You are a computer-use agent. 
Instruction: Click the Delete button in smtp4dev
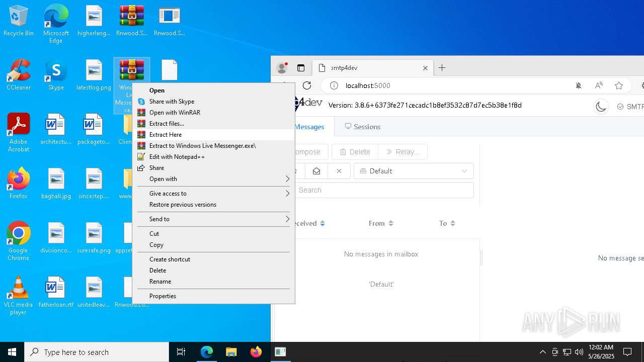[x=355, y=152]
